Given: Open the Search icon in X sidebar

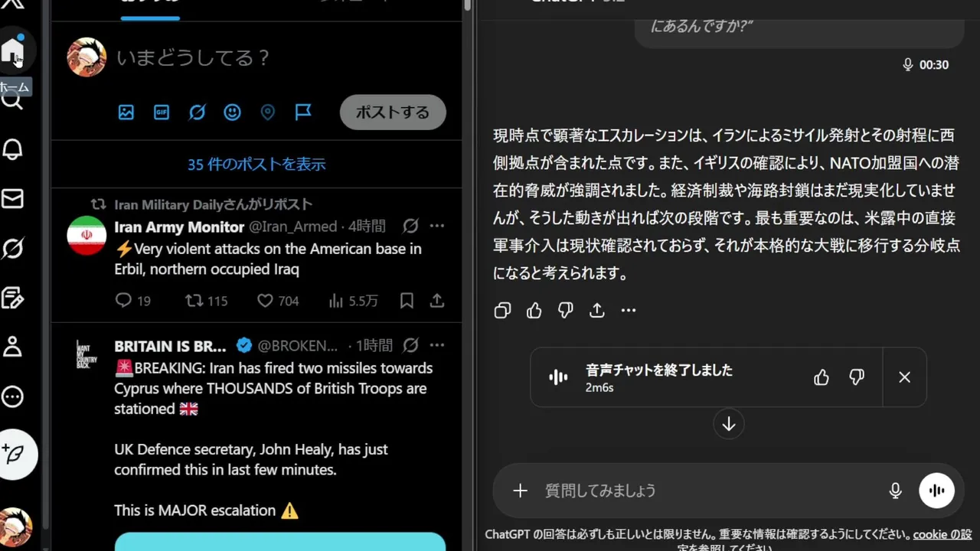Looking at the screenshot, I should pyautogui.click(x=12, y=100).
